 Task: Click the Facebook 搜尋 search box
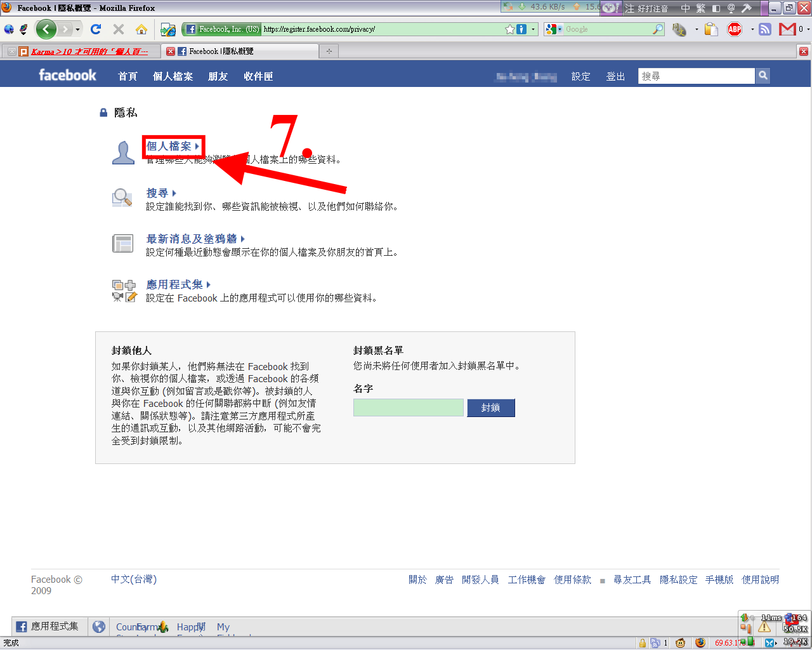(697, 76)
